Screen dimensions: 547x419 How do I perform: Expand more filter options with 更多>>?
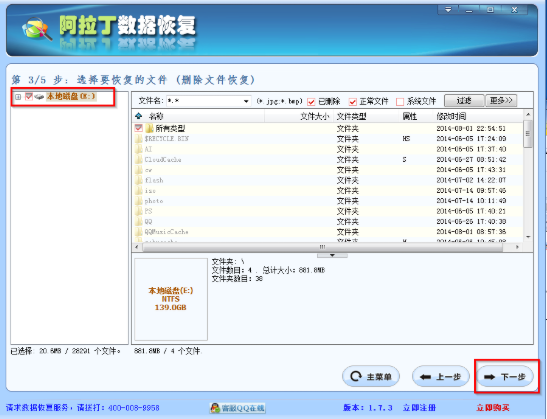click(x=501, y=101)
